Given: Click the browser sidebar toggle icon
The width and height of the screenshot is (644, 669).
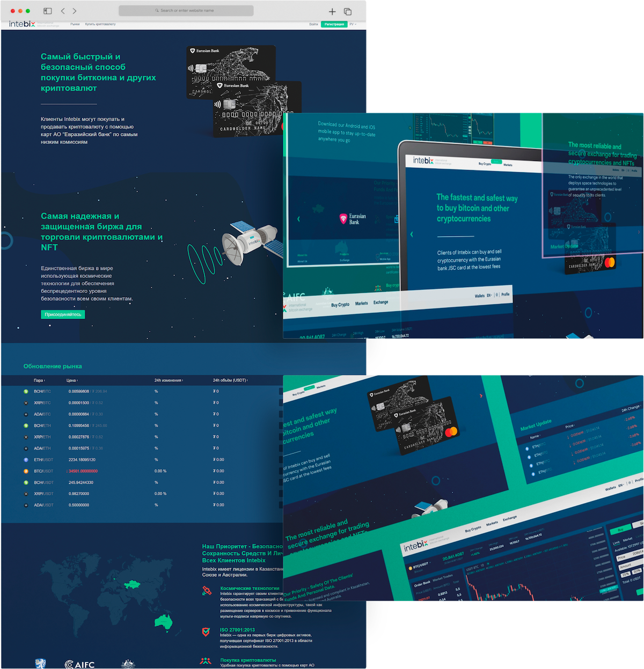Looking at the screenshot, I should (x=47, y=11).
